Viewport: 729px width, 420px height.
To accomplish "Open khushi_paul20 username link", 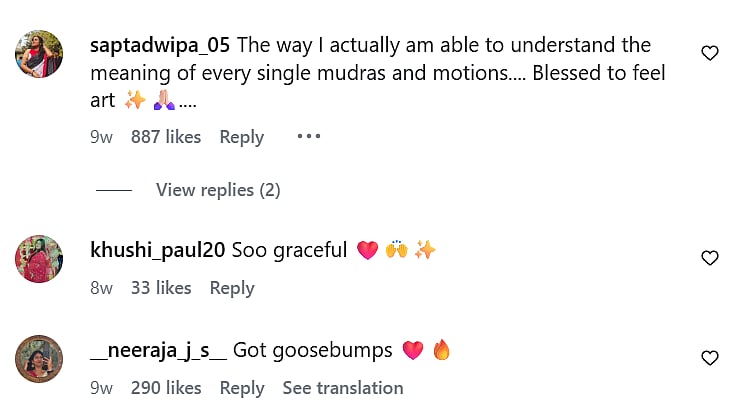I will click(157, 250).
